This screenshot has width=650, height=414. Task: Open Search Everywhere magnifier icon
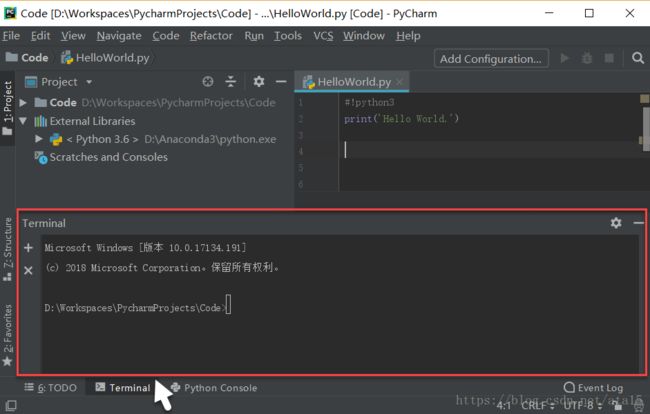click(638, 58)
